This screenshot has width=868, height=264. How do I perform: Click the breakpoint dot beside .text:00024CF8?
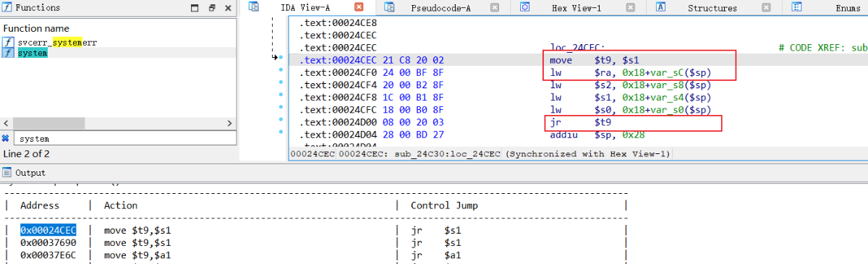point(281,95)
